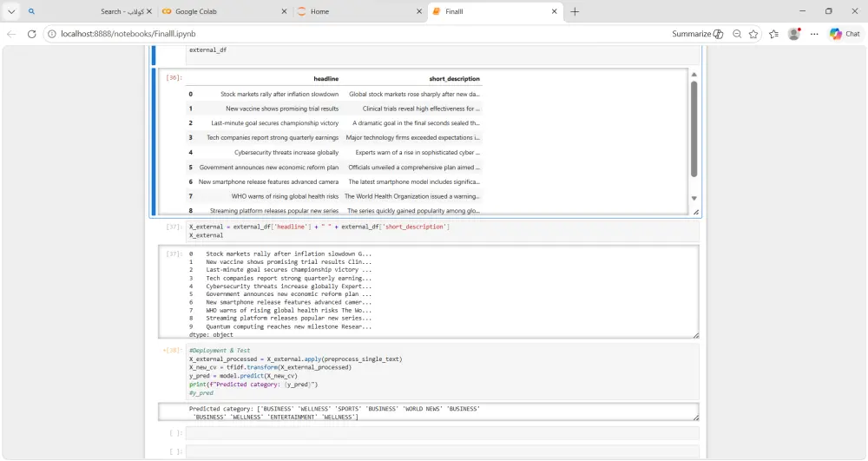
Task: Click the search magnifier icon in tab strip
Action: pos(31,11)
